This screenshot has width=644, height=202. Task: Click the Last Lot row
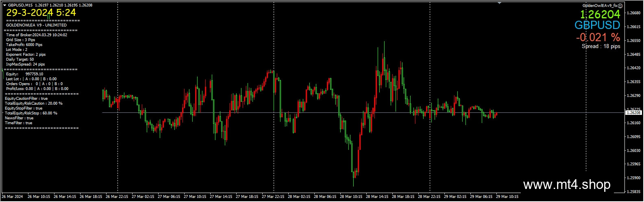[x=31, y=79]
